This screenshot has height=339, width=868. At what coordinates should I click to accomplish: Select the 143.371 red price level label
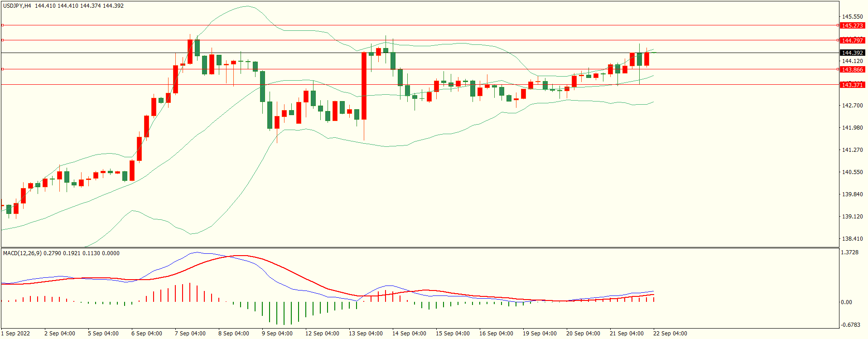(x=852, y=85)
